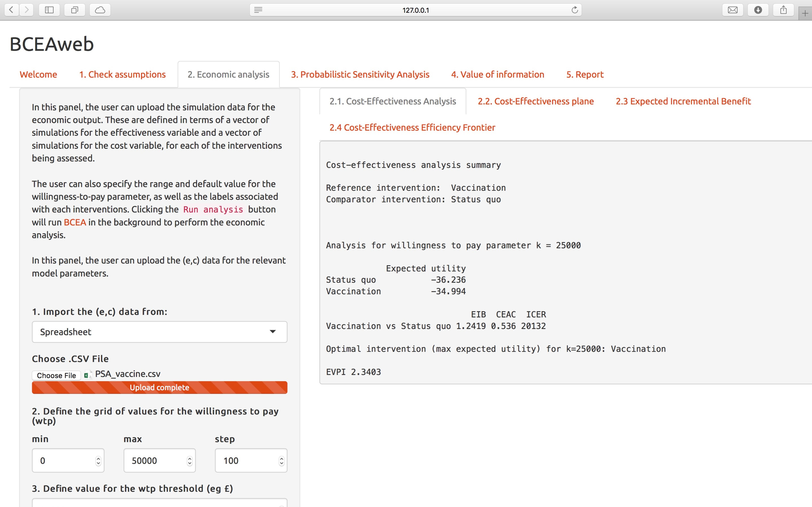The width and height of the screenshot is (812, 507).
Task: Open the Cost-Effectiveness plane subtab
Action: (536, 101)
